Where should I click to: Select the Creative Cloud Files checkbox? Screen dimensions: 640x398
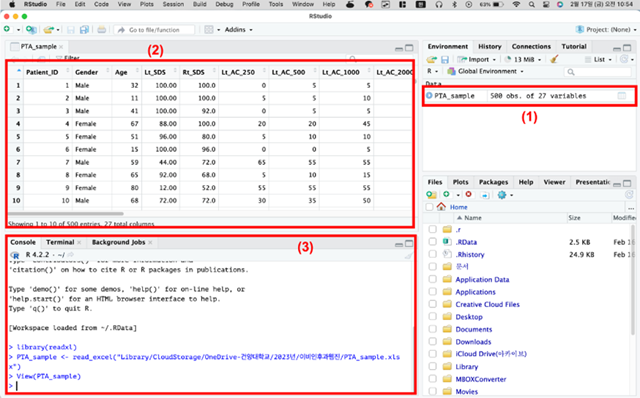pos(433,304)
